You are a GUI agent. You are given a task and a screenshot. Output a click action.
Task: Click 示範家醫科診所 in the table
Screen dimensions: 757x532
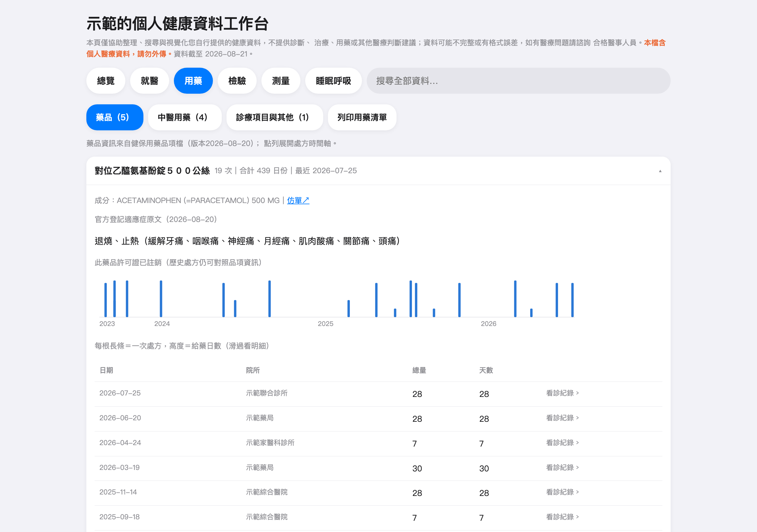pos(270,442)
